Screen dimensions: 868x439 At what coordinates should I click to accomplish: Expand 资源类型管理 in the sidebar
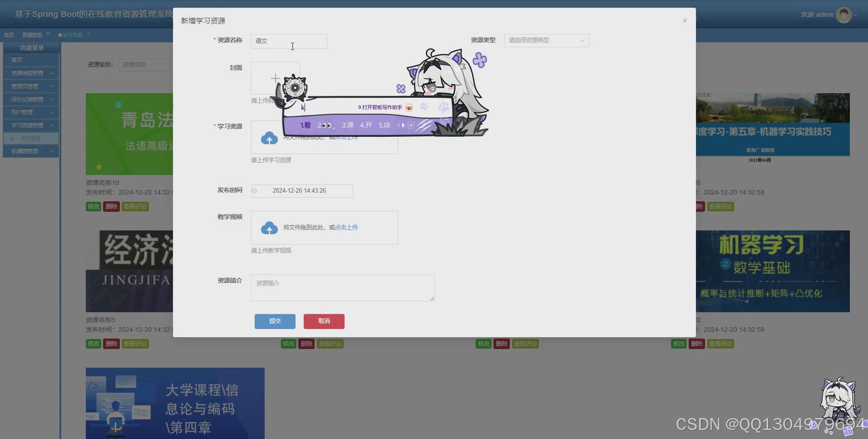point(31,73)
